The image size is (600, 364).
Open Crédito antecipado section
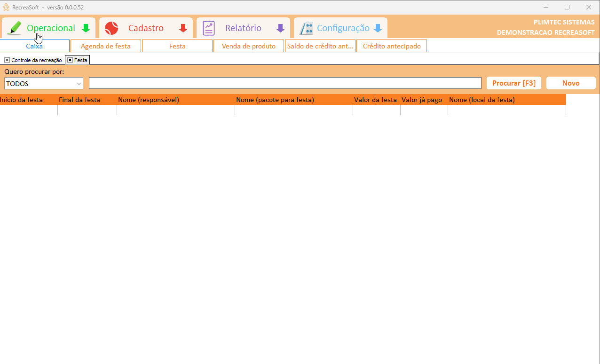pos(392,46)
